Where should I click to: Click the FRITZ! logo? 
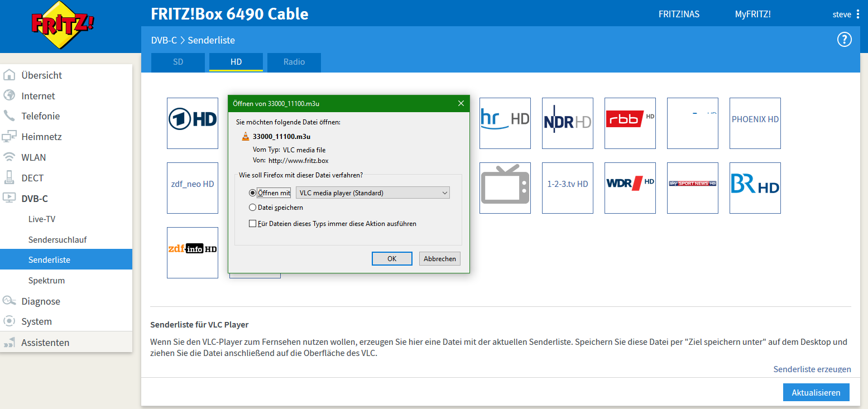tap(63, 25)
